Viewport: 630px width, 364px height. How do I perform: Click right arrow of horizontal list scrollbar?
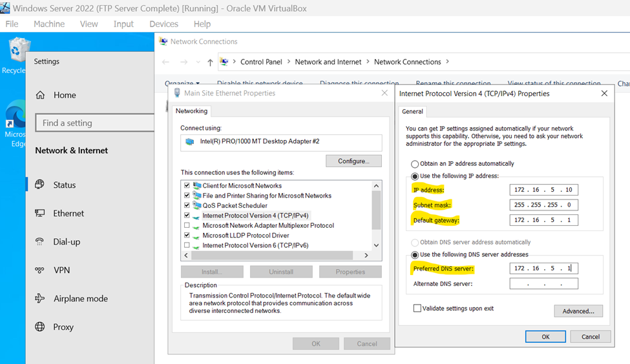coord(366,255)
